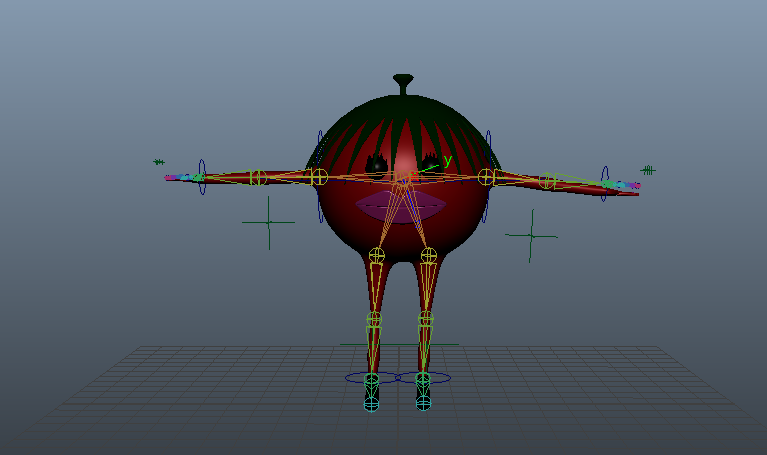Screen dimensions: 767x455
Task: Select the screen-left hip joint
Action: click(x=376, y=255)
